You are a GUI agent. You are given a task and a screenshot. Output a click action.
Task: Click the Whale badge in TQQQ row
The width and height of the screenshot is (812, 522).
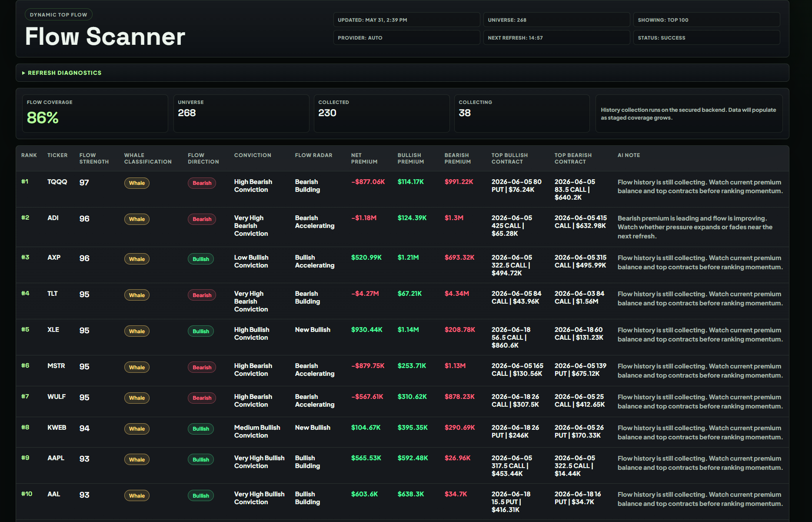pyautogui.click(x=137, y=183)
